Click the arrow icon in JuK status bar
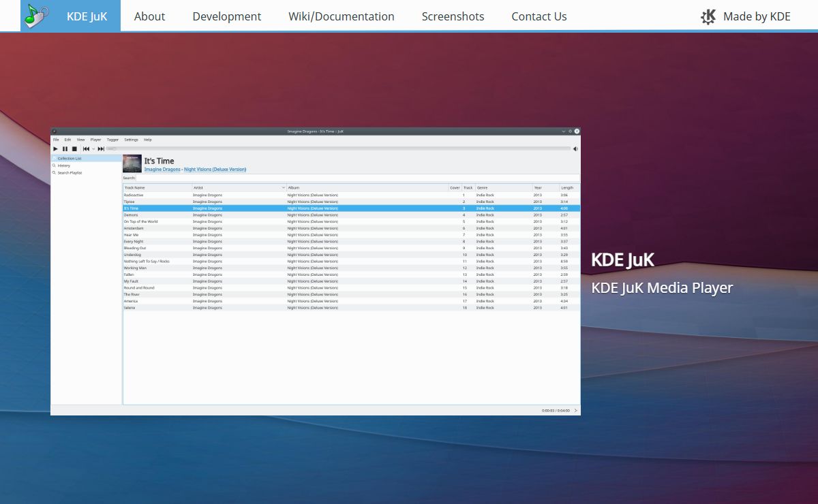Image resolution: width=818 pixels, height=504 pixels. (x=576, y=411)
